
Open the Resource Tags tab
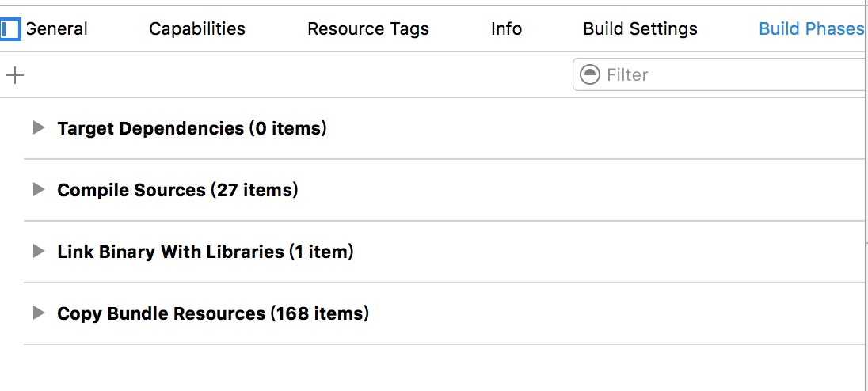point(368,28)
